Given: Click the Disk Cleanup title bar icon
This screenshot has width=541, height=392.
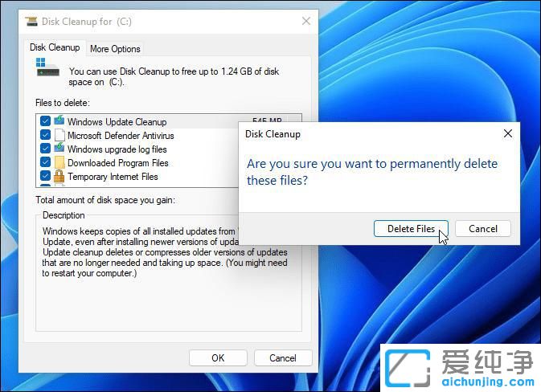Looking at the screenshot, I should [31, 22].
